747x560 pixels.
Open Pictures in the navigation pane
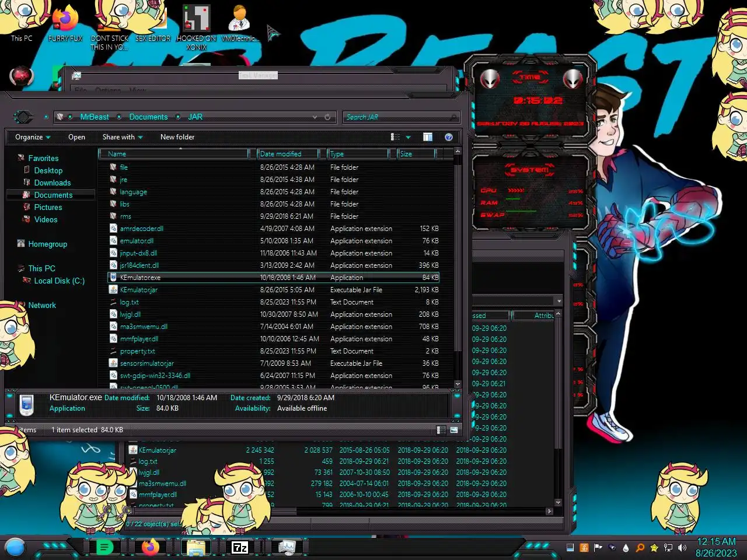coord(48,207)
